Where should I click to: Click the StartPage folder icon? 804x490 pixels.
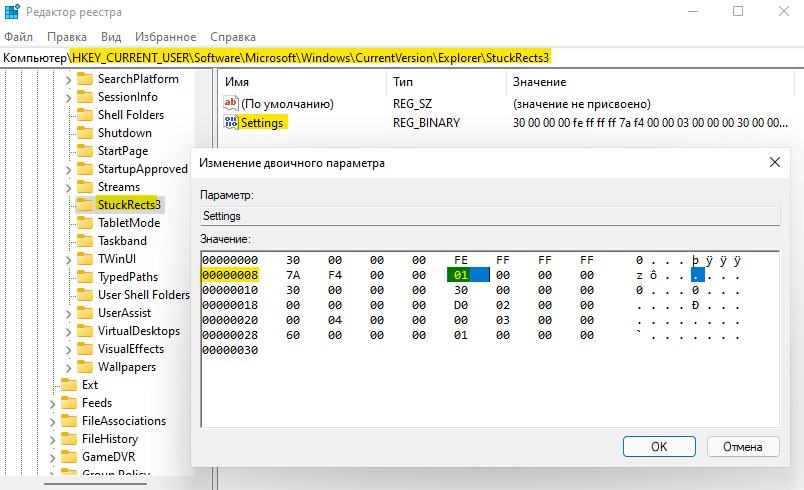tap(85, 151)
